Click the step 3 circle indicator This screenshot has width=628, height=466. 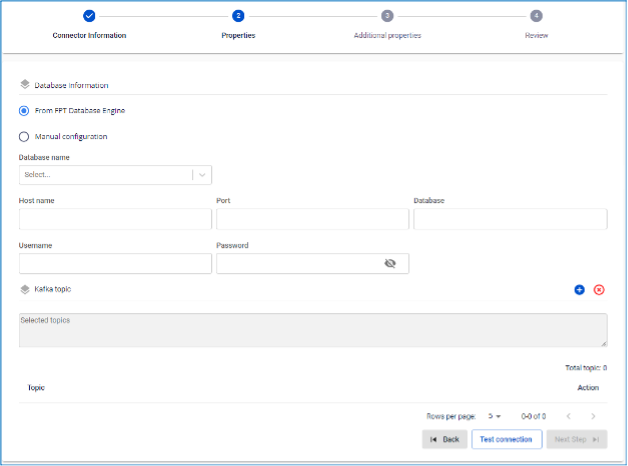coord(387,16)
